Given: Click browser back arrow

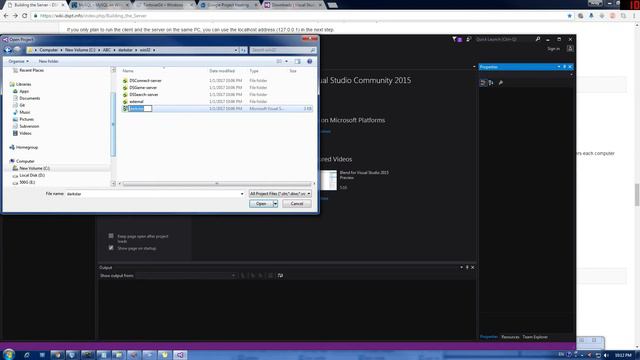Looking at the screenshot, I should click(x=6, y=16).
